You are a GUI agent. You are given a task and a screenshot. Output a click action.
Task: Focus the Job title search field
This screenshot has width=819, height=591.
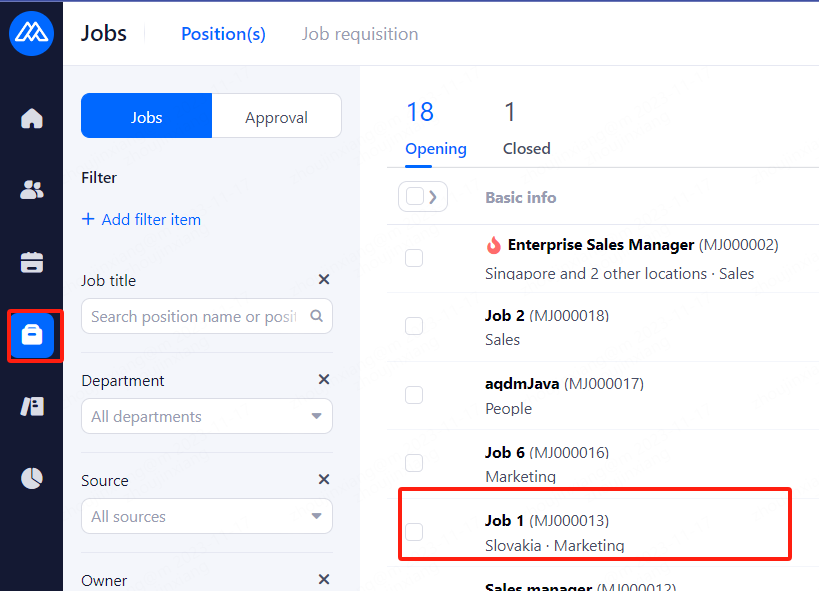point(195,317)
